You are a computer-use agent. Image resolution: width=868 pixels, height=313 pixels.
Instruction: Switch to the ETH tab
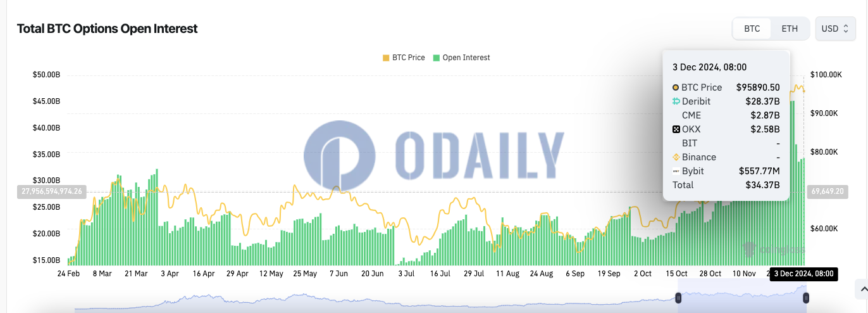click(790, 29)
